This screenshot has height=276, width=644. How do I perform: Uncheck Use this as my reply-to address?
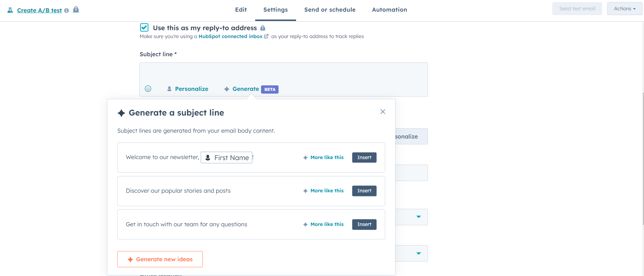(x=144, y=27)
